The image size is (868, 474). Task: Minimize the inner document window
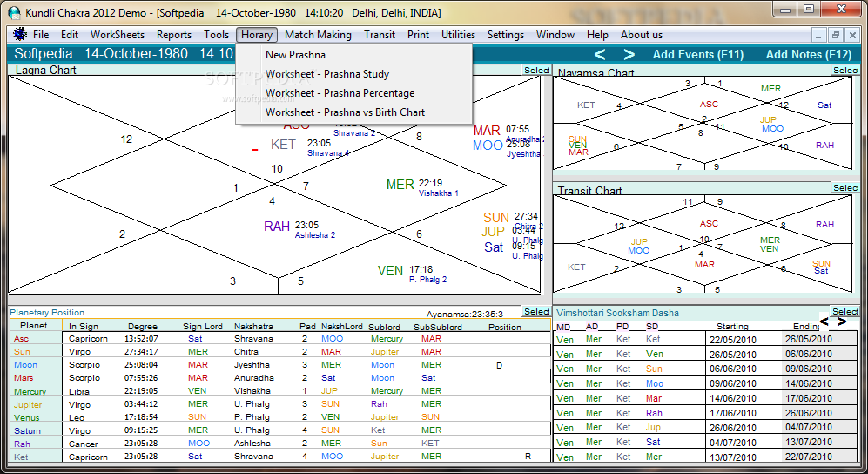(x=819, y=35)
